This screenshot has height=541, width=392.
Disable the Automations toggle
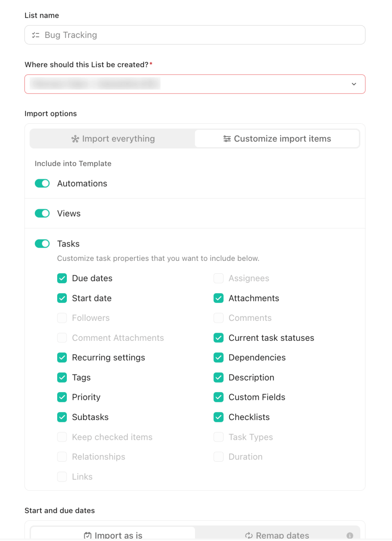click(42, 183)
